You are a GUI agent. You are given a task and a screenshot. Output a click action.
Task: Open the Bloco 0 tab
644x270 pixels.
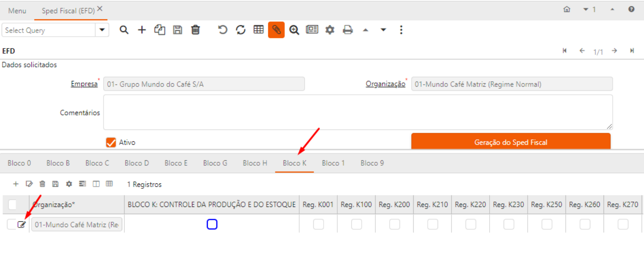tap(19, 163)
